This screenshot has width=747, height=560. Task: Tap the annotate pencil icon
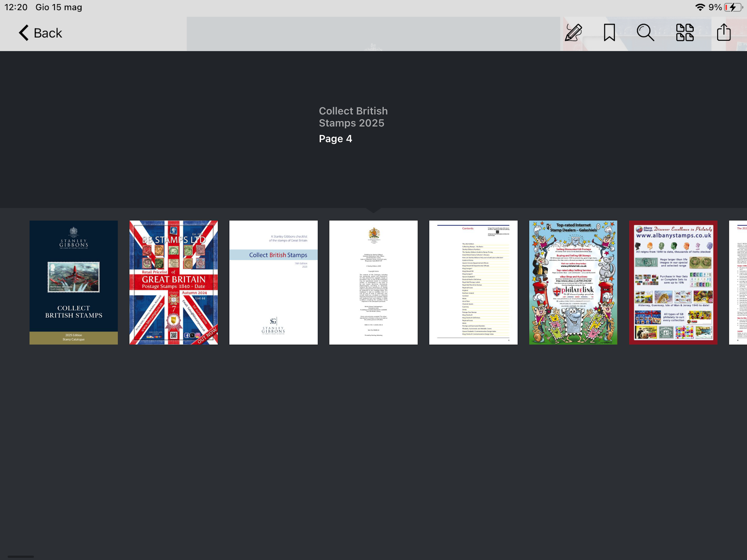573,33
